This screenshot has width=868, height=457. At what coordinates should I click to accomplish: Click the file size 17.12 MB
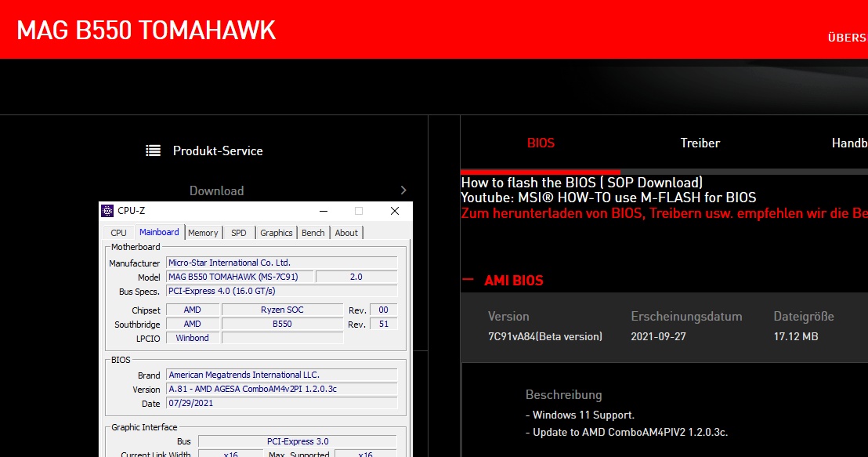795,336
